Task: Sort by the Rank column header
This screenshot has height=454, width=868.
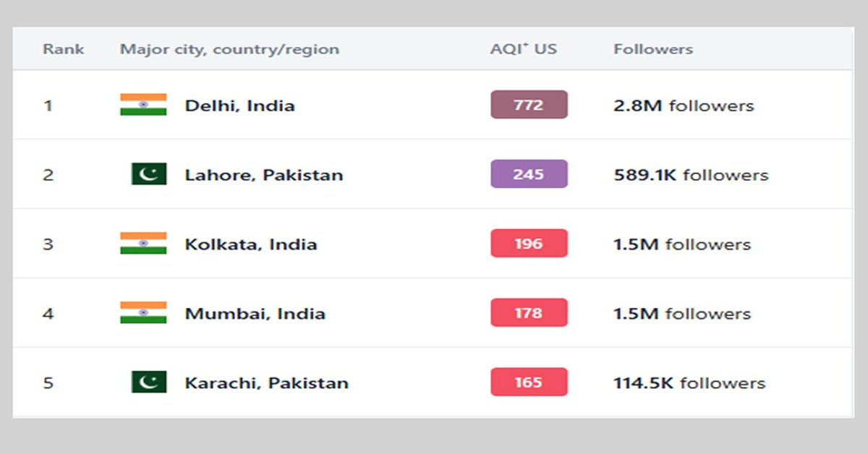Action: click(x=63, y=49)
